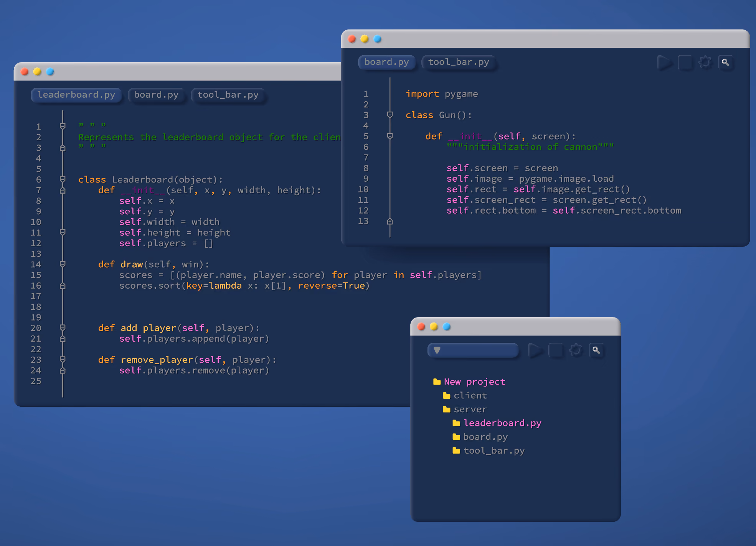Screen dimensions: 756x546
Task: Click the folder icon next to server
Action: pos(446,409)
